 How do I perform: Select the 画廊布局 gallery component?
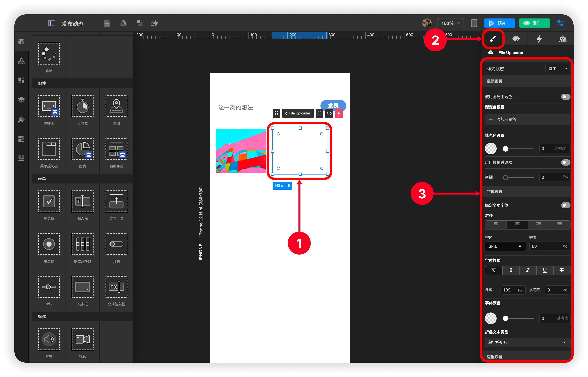point(116,152)
